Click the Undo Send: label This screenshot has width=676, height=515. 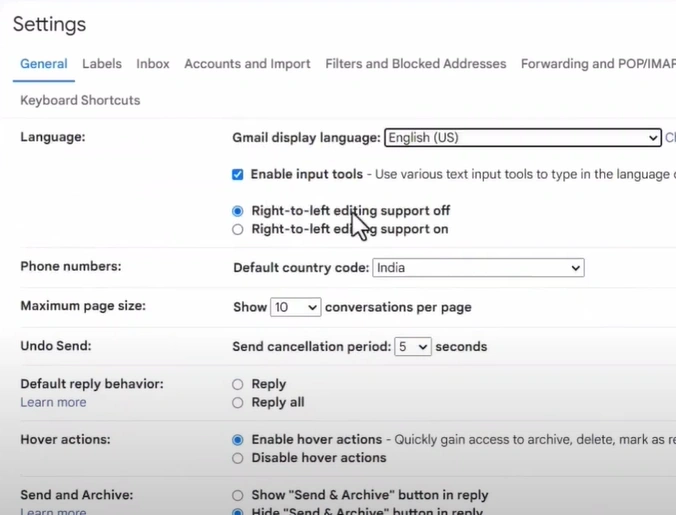click(56, 346)
